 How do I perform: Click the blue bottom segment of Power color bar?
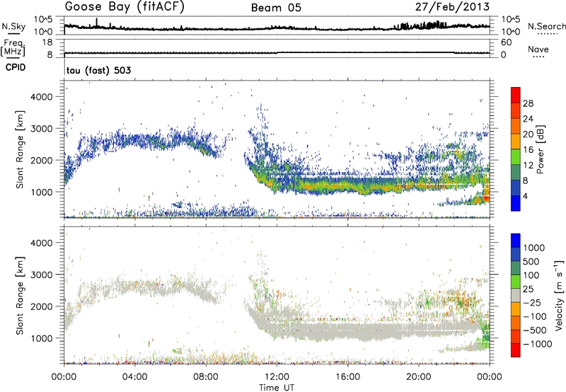click(516, 203)
